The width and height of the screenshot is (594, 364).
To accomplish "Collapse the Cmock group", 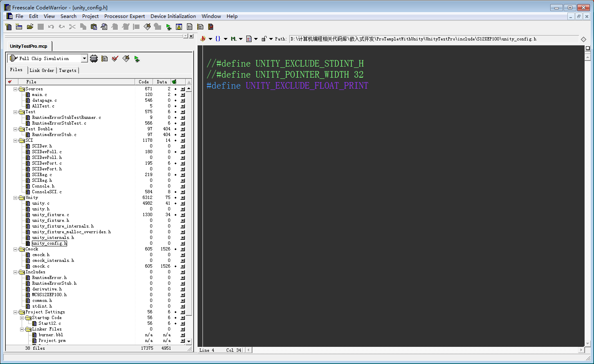I will [16, 249].
